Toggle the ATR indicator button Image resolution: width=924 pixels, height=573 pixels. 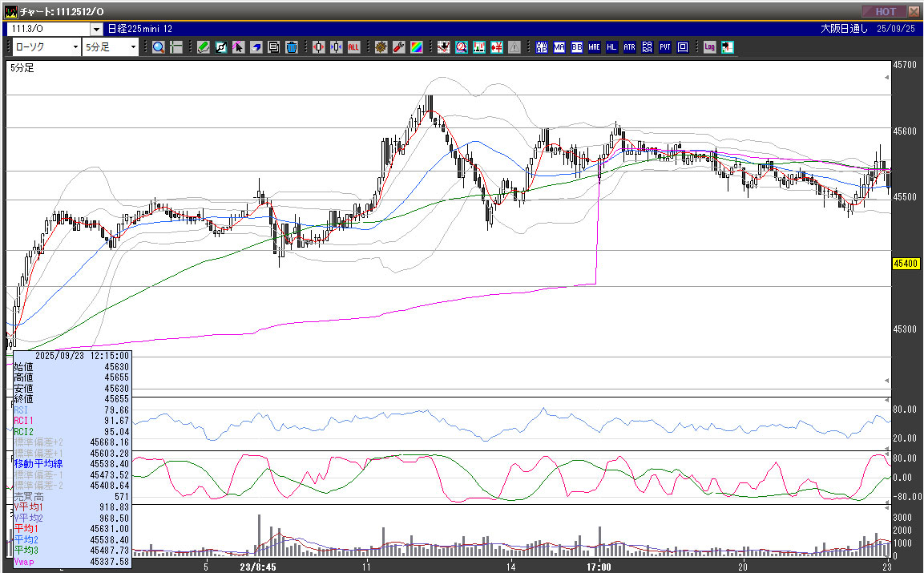(x=629, y=47)
